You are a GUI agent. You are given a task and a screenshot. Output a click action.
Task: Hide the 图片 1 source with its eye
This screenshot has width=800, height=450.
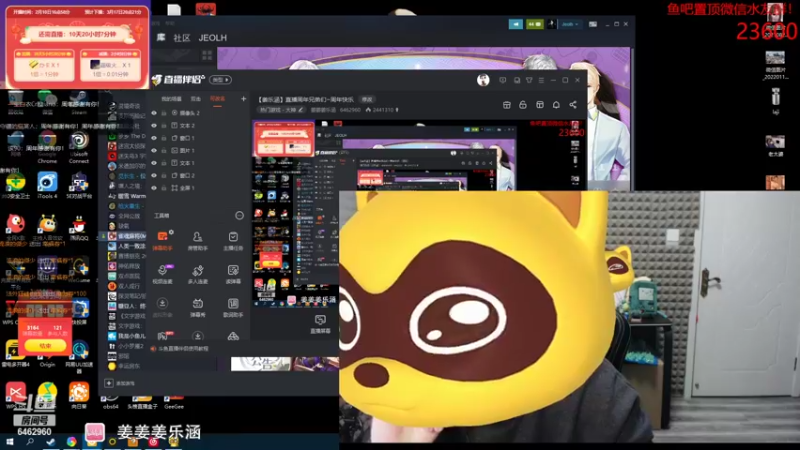pos(154,151)
